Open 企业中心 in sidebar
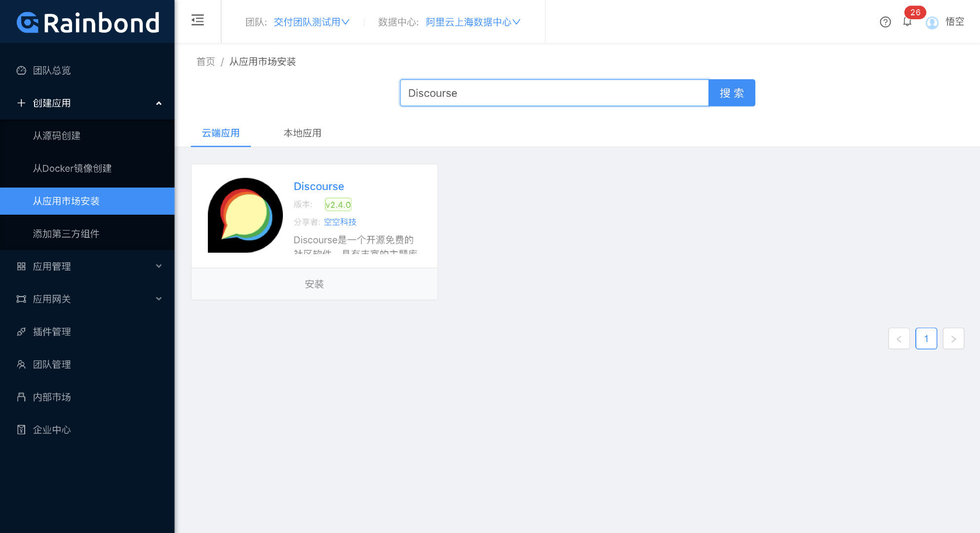The height and width of the screenshot is (533, 980). click(x=51, y=429)
